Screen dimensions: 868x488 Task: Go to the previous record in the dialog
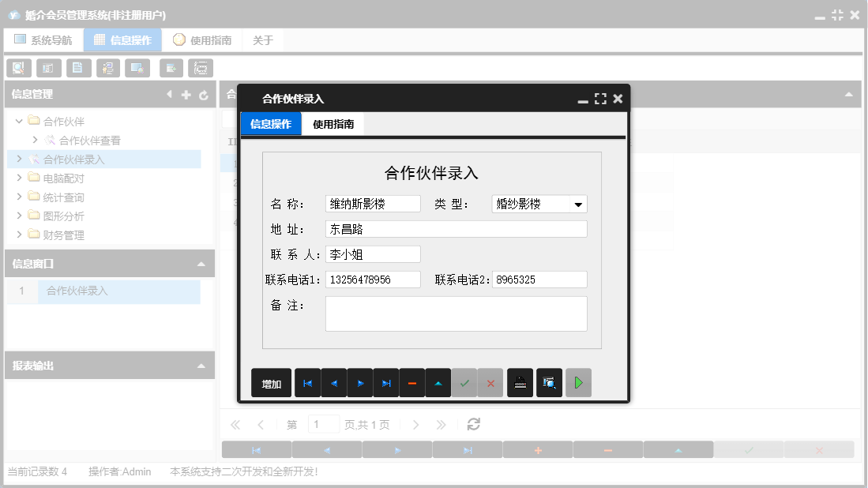coord(333,382)
